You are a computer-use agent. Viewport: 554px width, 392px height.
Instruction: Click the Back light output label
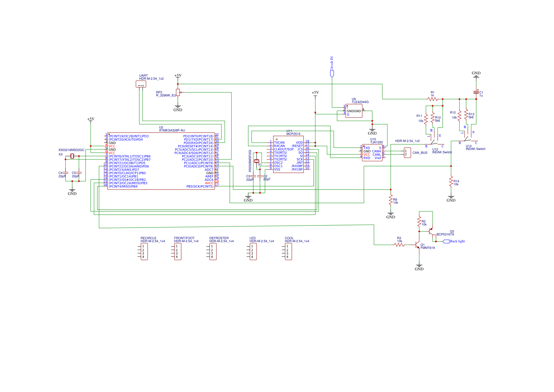click(x=454, y=241)
